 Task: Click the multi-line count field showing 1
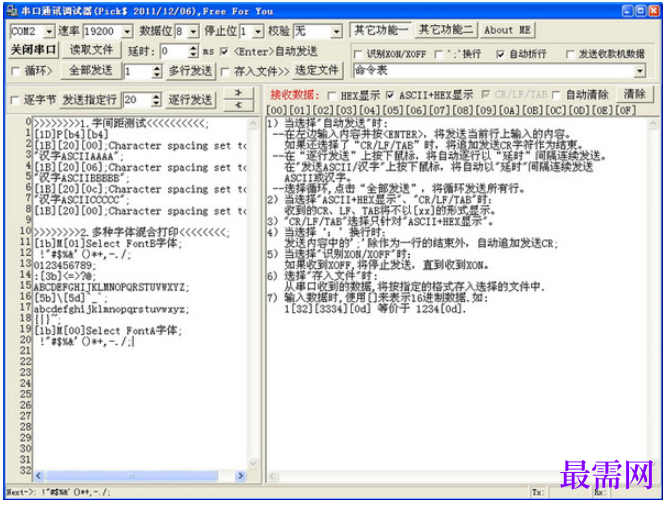[x=138, y=72]
